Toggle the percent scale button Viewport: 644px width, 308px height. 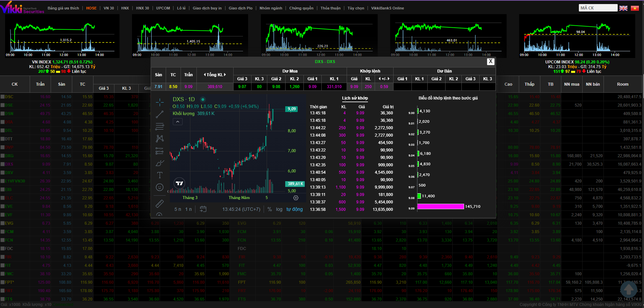tap(270, 209)
